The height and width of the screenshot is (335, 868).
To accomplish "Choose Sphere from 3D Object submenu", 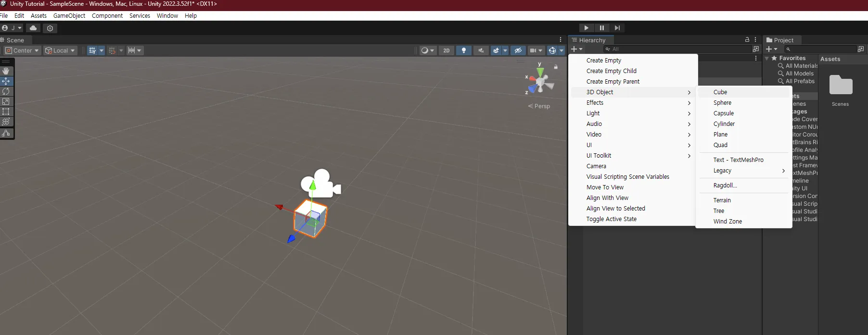I will point(744,102).
